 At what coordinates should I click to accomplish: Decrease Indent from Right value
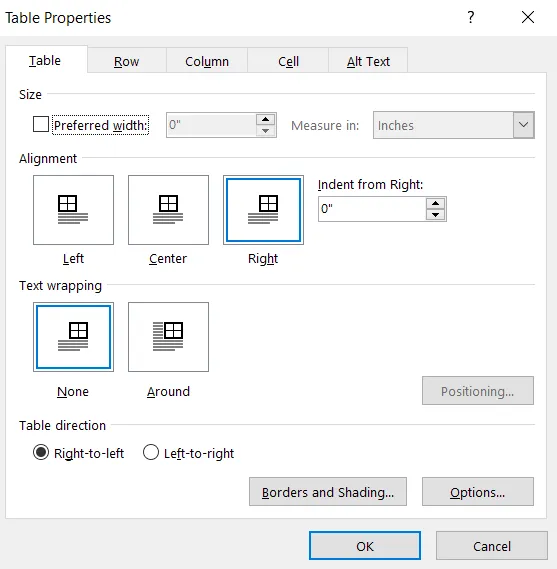coord(435,215)
